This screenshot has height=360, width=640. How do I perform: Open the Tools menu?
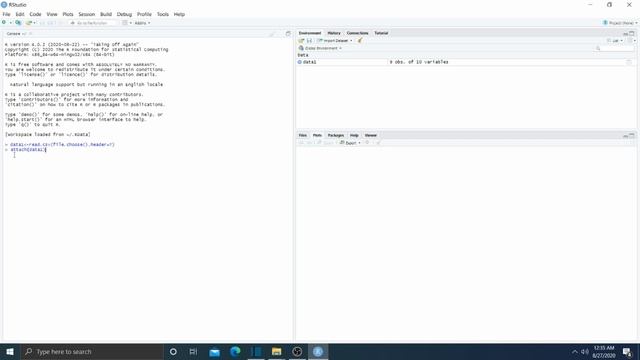coord(162,14)
